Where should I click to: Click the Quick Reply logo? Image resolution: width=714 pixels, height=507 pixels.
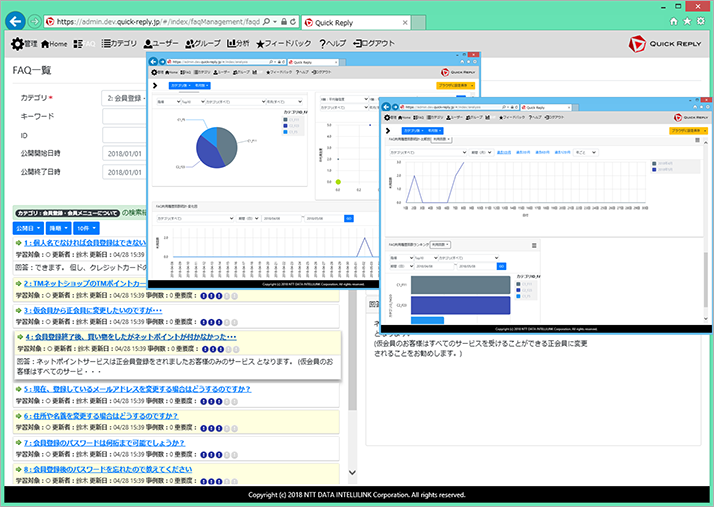coord(665,44)
